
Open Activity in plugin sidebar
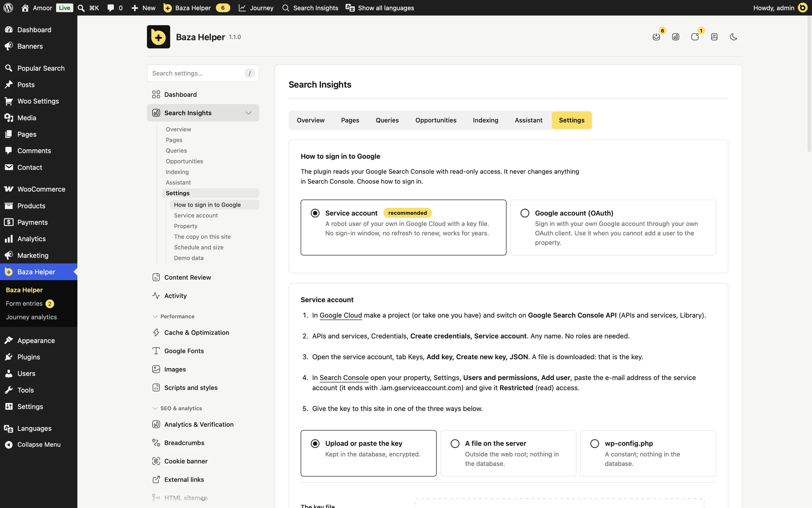tap(203, 295)
